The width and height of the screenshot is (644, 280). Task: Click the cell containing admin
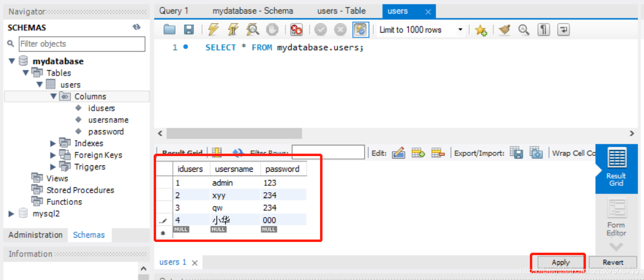click(x=235, y=183)
